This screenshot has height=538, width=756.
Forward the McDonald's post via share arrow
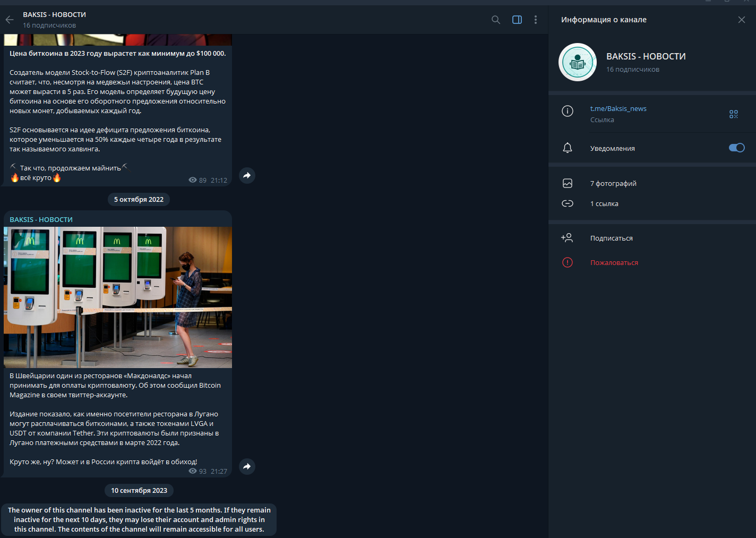247,466
